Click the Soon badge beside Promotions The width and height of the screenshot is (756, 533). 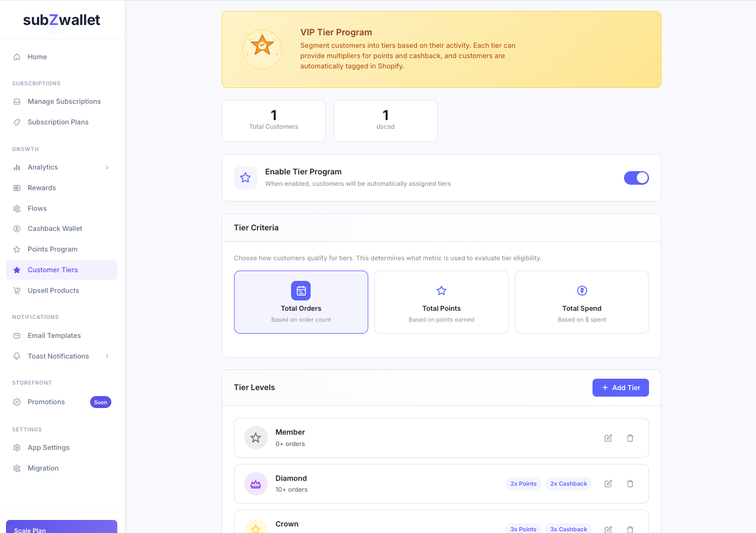[x=100, y=402]
